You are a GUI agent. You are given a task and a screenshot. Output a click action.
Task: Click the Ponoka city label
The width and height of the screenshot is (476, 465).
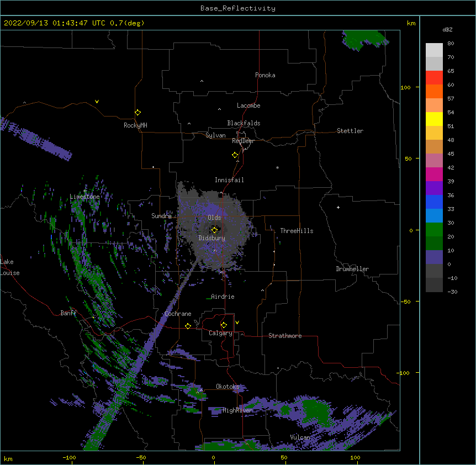pyautogui.click(x=265, y=75)
